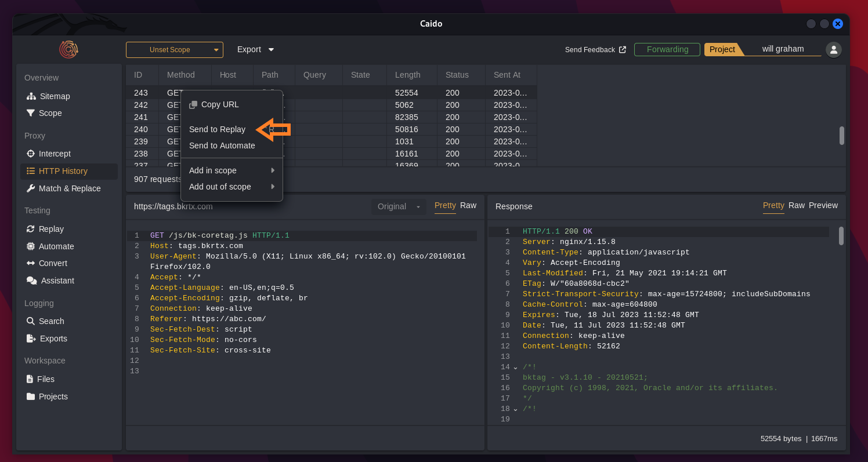Click the request table's vertical scrollbar
Image resolution: width=868 pixels, height=462 pixels.
(x=842, y=136)
